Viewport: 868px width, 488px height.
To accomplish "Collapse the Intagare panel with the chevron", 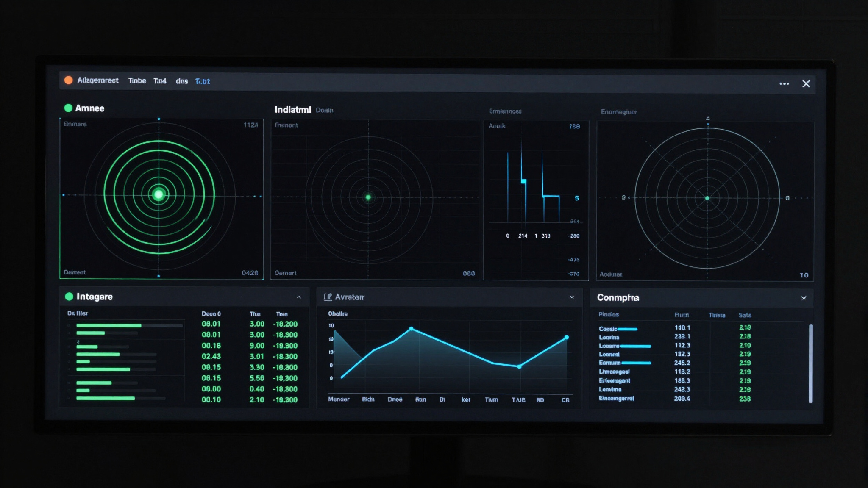I will tap(299, 297).
